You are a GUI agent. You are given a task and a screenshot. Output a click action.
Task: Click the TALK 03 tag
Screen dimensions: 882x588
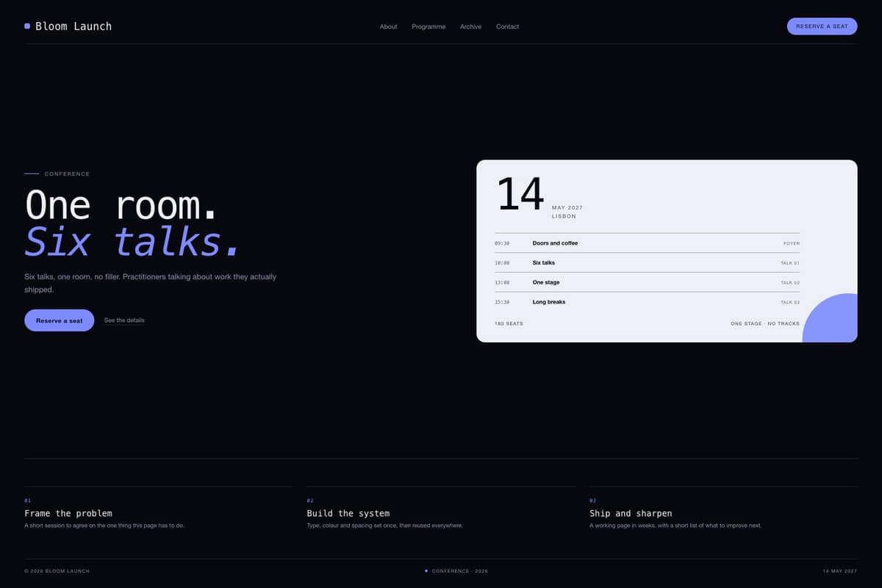(790, 302)
